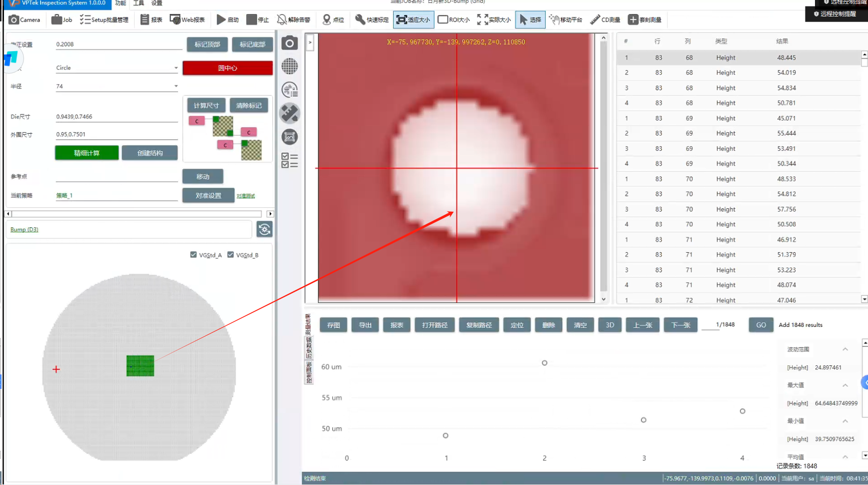
Task: Collapse the 平均值 section
Action: click(845, 457)
